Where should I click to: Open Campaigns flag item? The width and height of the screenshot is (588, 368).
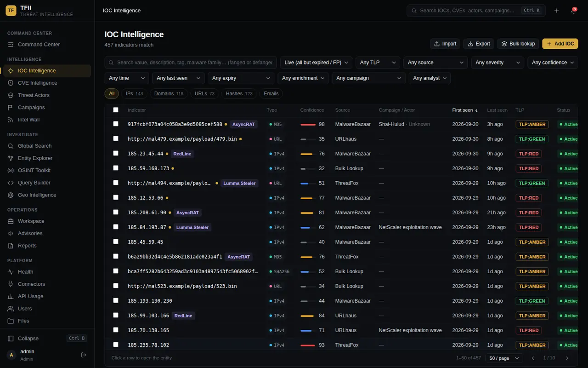click(x=47, y=107)
